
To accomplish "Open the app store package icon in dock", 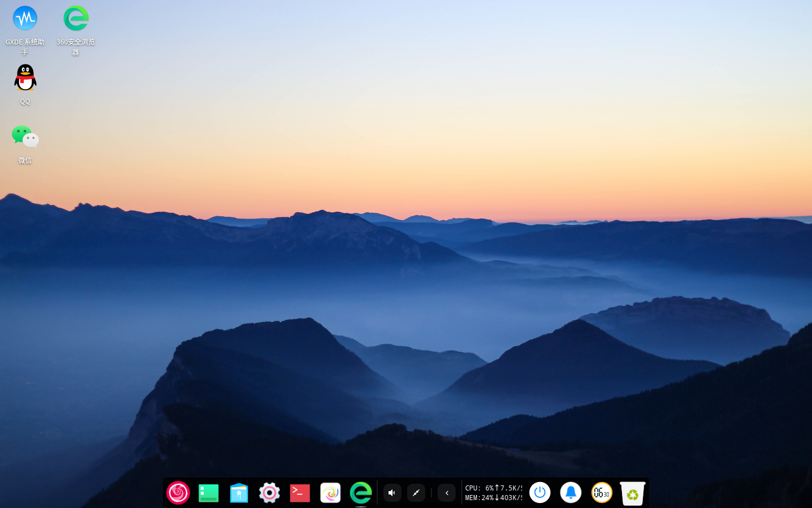I will [x=239, y=493].
